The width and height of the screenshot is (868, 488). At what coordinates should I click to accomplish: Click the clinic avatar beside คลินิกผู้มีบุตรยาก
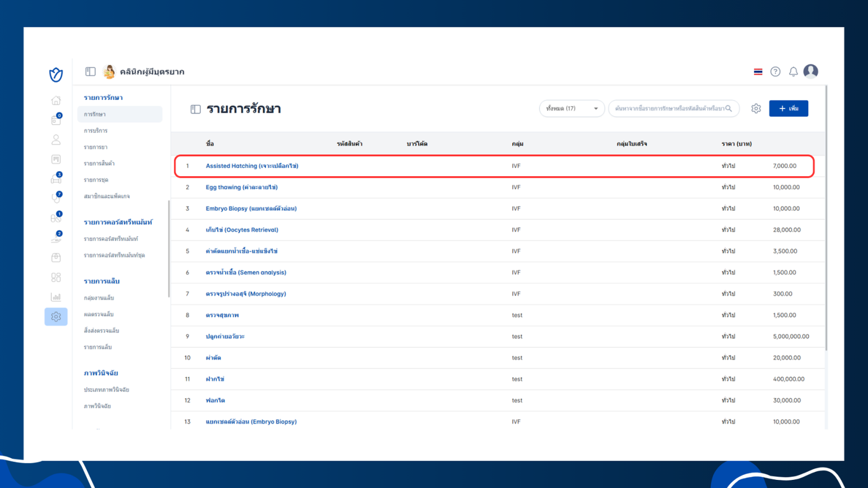[x=109, y=71]
